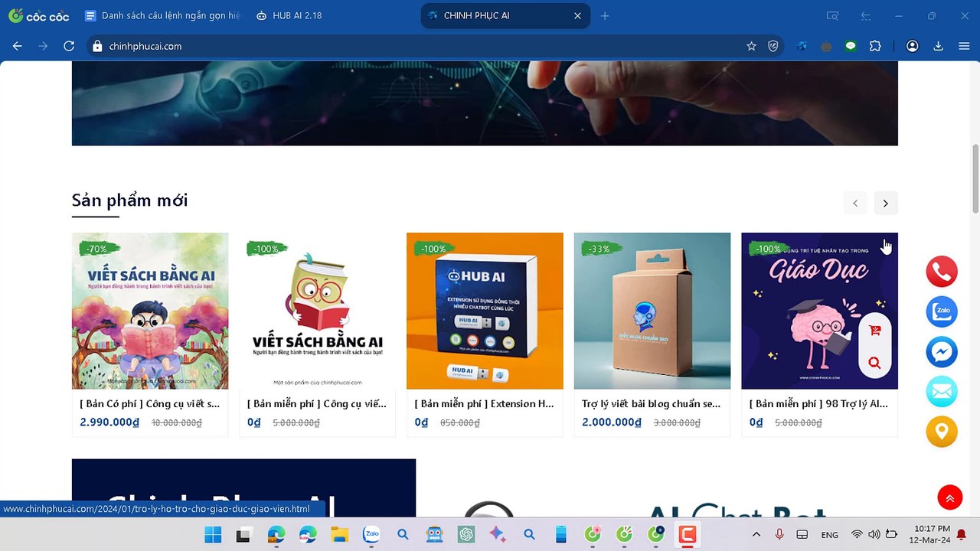Click the page vertical scrollbar thumb

tap(975, 178)
